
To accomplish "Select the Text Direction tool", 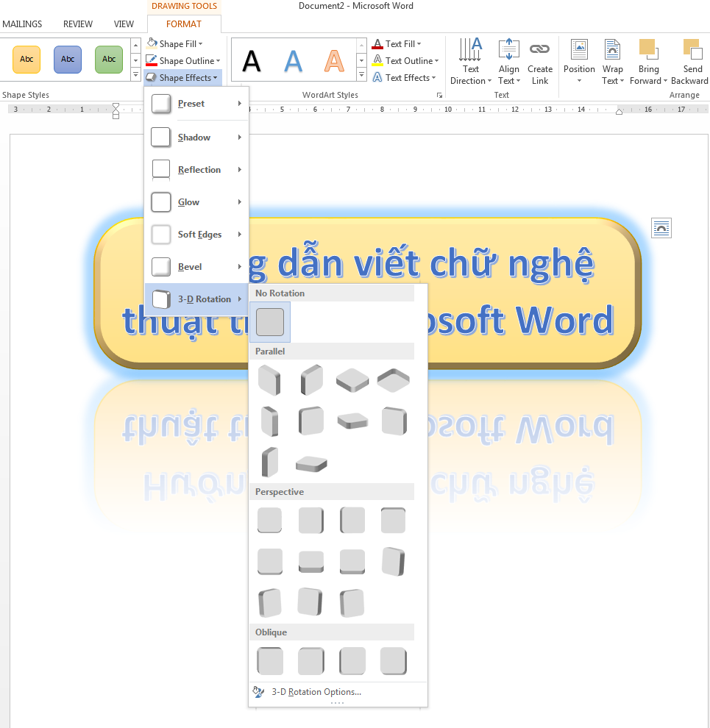I will click(470, 60).
